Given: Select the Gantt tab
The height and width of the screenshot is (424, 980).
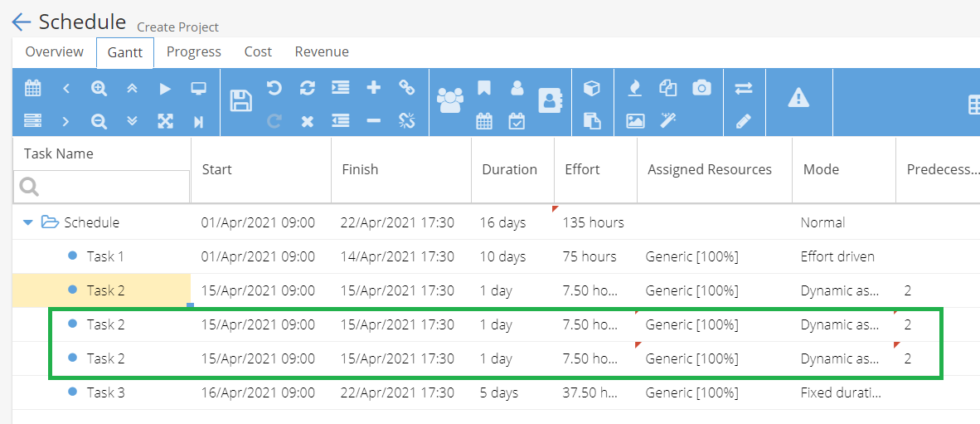Looking at the screenshot, I should [125, 52].
